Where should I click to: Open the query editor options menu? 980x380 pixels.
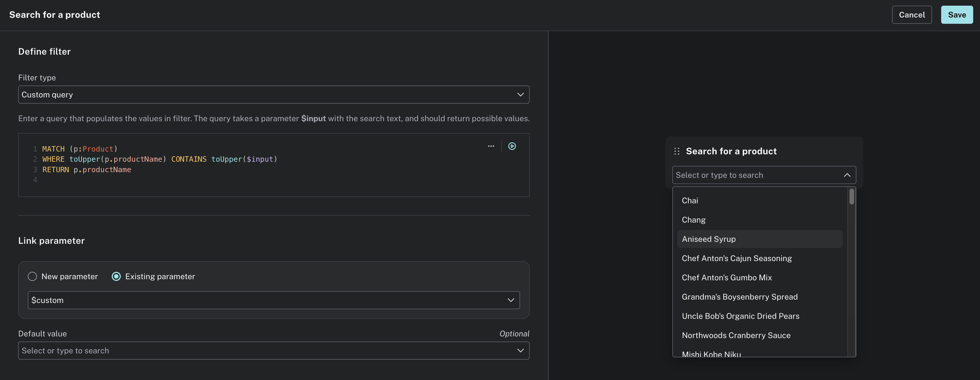click(491, 146)
